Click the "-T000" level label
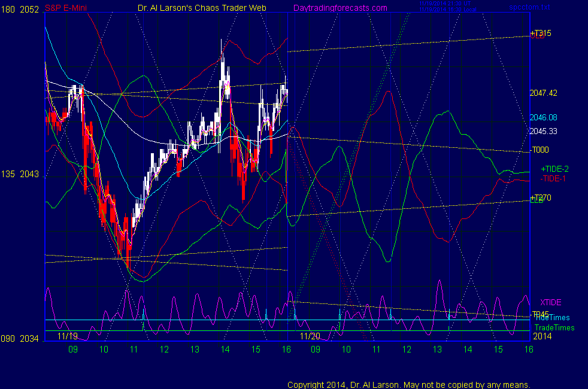This screenshot has width=588, height=389. 539,150
